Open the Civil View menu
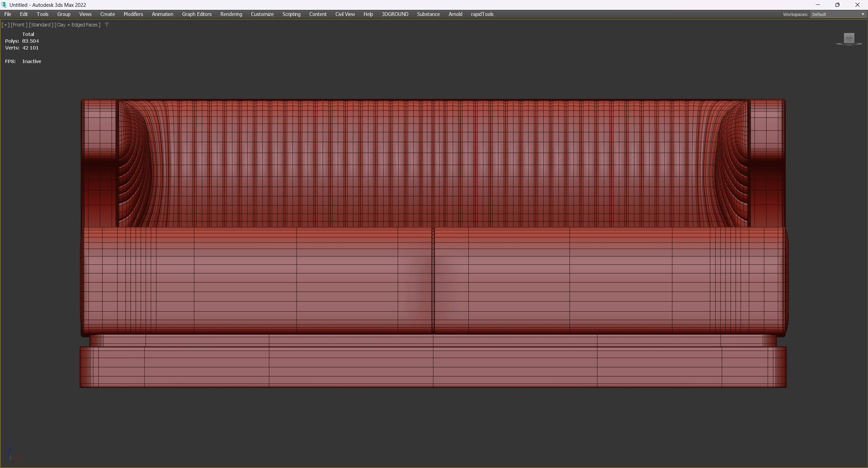Screen dimensions: 868x468 click(345, 14)
